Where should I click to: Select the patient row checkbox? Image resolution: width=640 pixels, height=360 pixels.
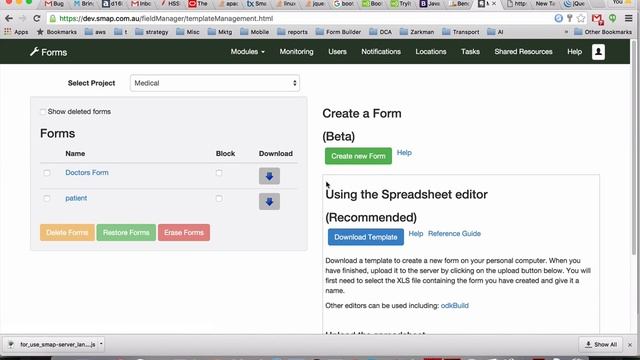[x=47, y=198]
